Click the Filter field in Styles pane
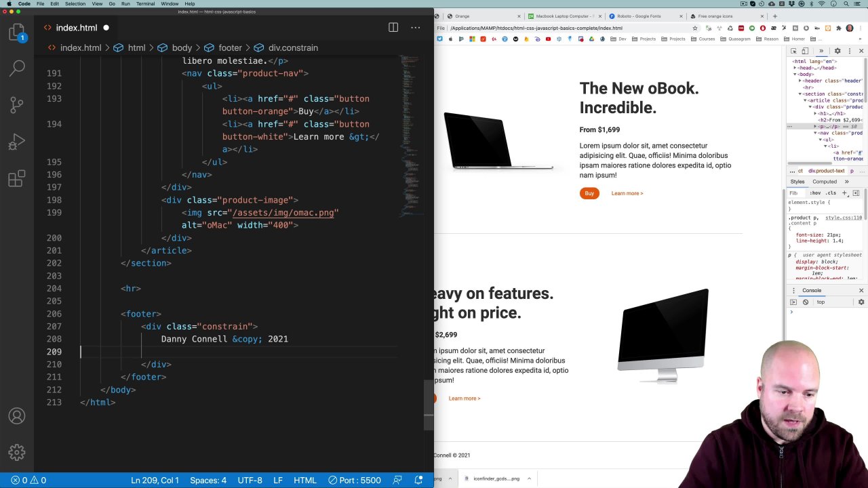Screen dimensions: 868x488 [x=795, y=193]
